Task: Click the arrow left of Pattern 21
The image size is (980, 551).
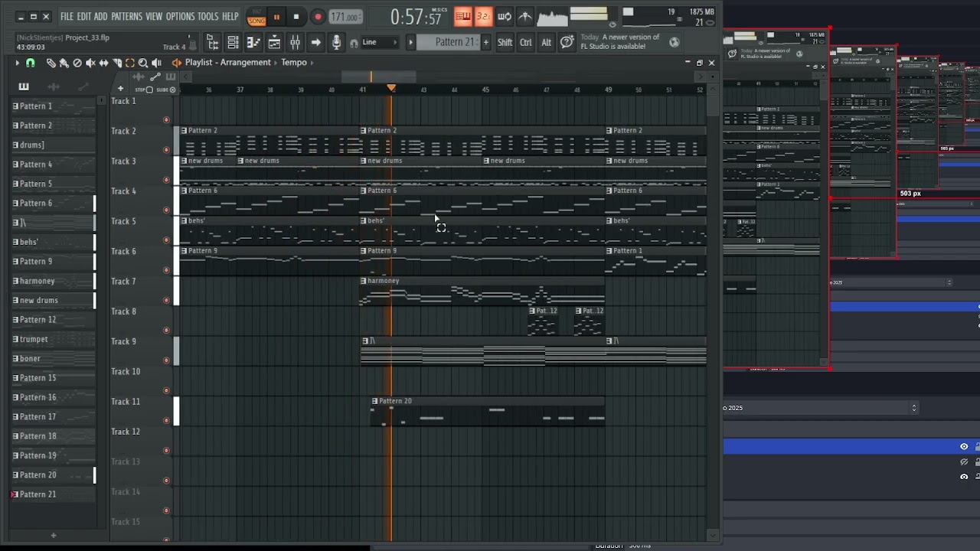Action: click(x=410, y=42)
